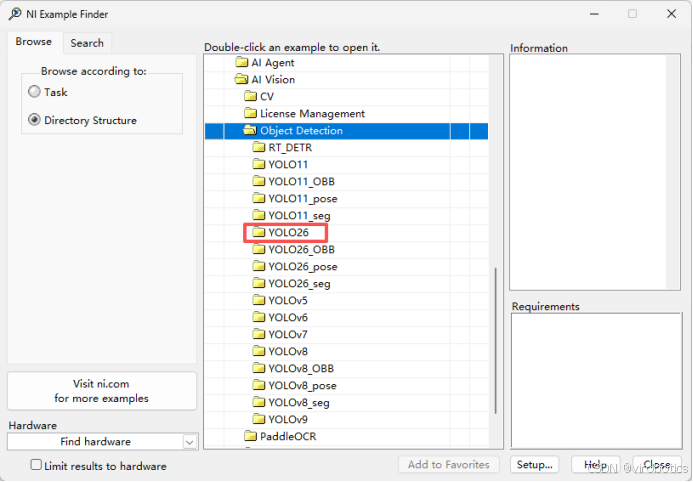693x482 pixels.
Task: Select the Task radio button
Action: (34, 92)
